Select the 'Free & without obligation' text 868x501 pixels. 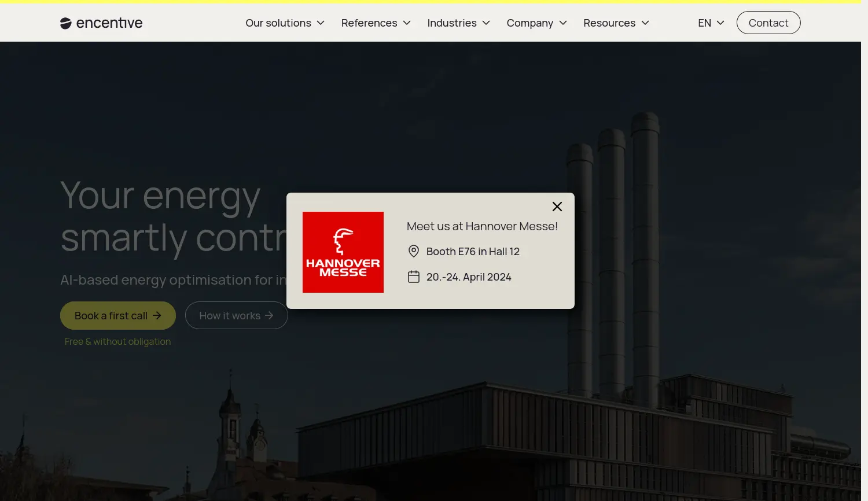(117, 341)
